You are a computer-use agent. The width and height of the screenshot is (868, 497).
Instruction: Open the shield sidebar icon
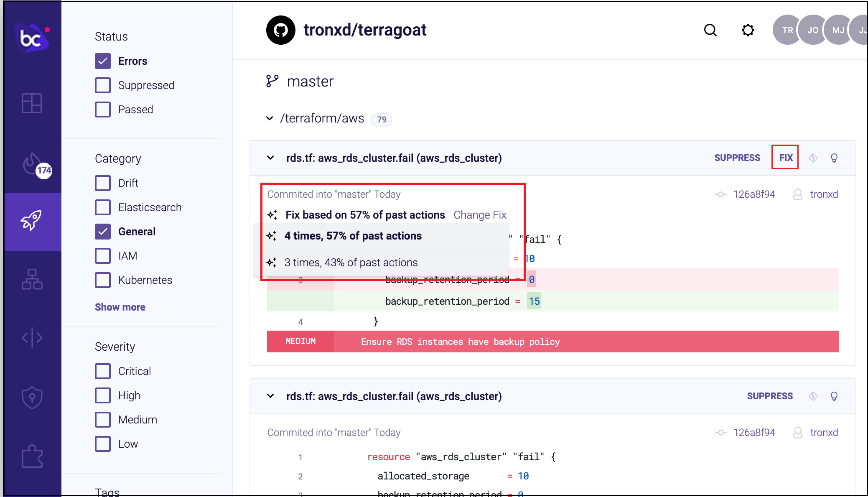click(32, 397)
